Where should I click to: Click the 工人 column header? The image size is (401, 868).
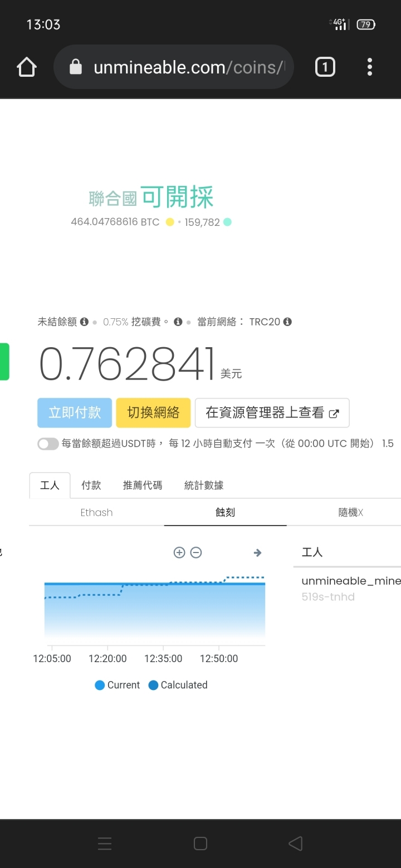(x=312, y=552)
